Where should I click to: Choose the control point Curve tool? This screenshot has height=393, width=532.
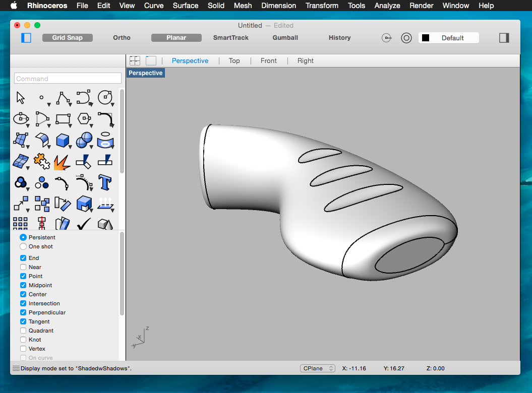[84, 98]
